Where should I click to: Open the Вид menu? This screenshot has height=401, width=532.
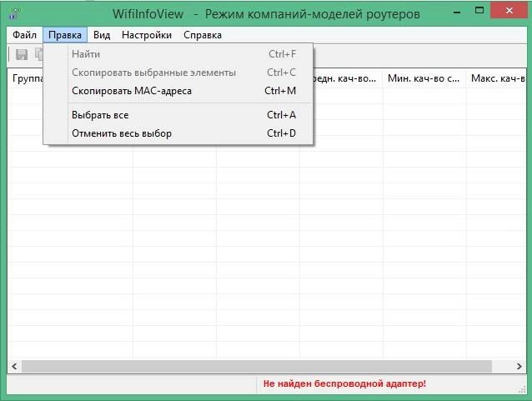102,35
